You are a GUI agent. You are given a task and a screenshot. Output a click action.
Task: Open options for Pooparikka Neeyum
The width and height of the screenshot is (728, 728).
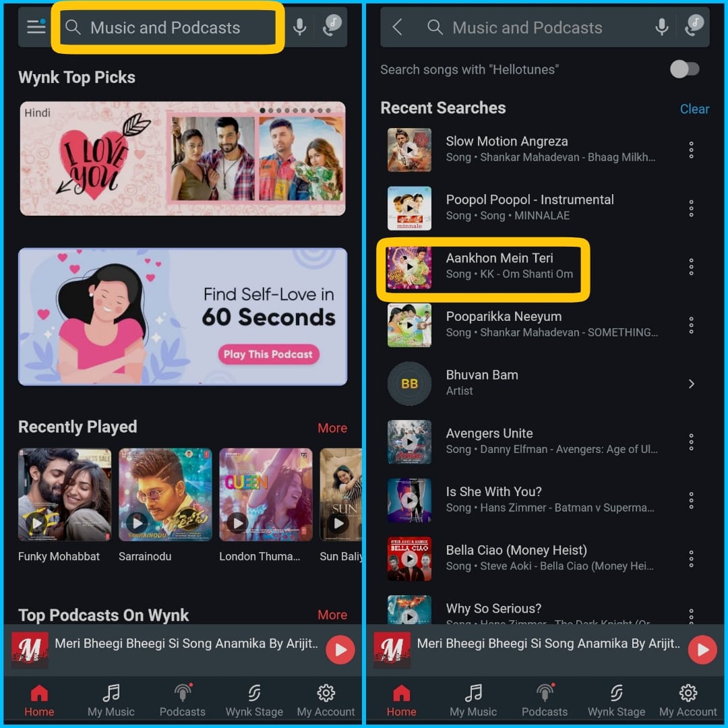(x=691, y=326)
